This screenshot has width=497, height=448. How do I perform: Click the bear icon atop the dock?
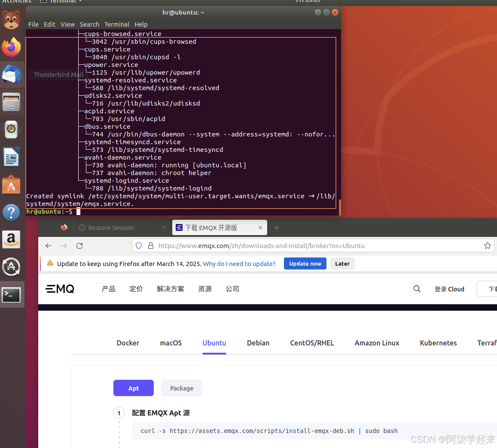[x=12, y=20]
